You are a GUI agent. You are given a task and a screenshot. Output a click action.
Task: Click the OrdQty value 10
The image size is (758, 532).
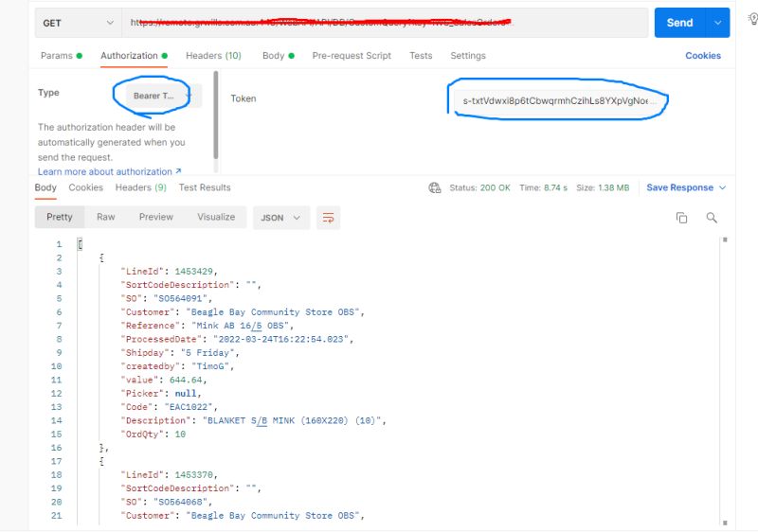pos(180,434)
